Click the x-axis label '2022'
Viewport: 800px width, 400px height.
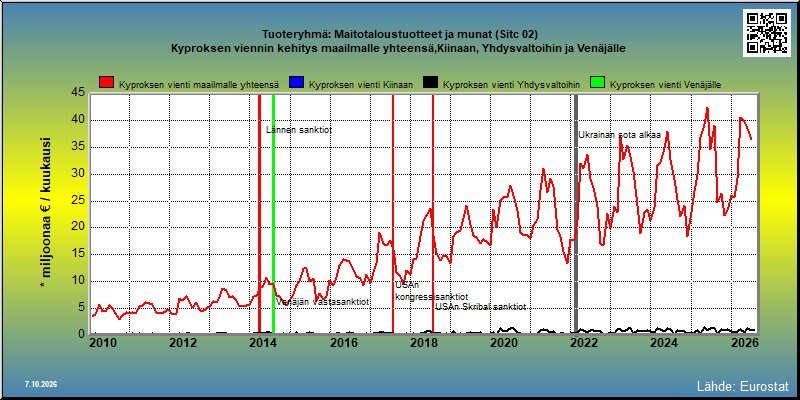coord(583,343)
